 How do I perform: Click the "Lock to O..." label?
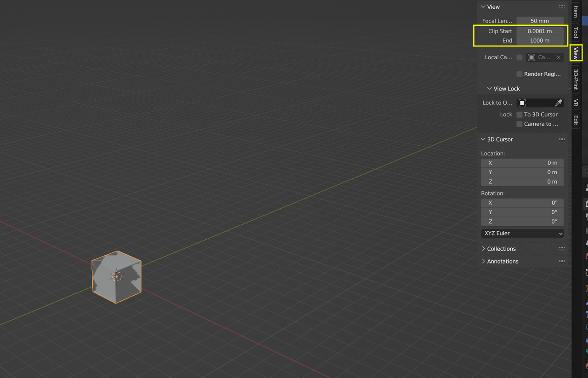tap(498, 103)
